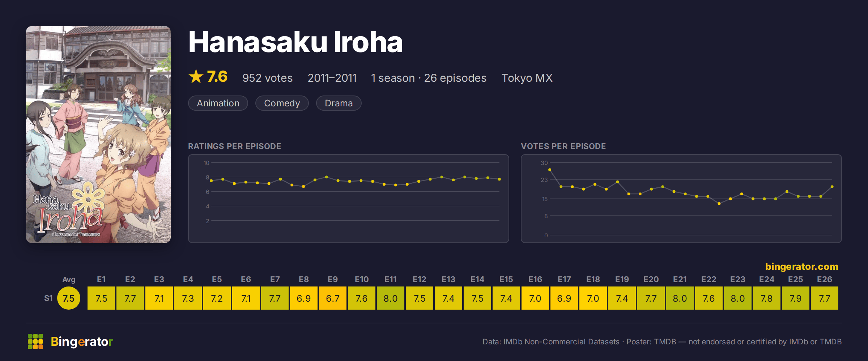868x361 pixels.
Task: Click the Bingerator grid logo icon
Action: tap(35, 341)
